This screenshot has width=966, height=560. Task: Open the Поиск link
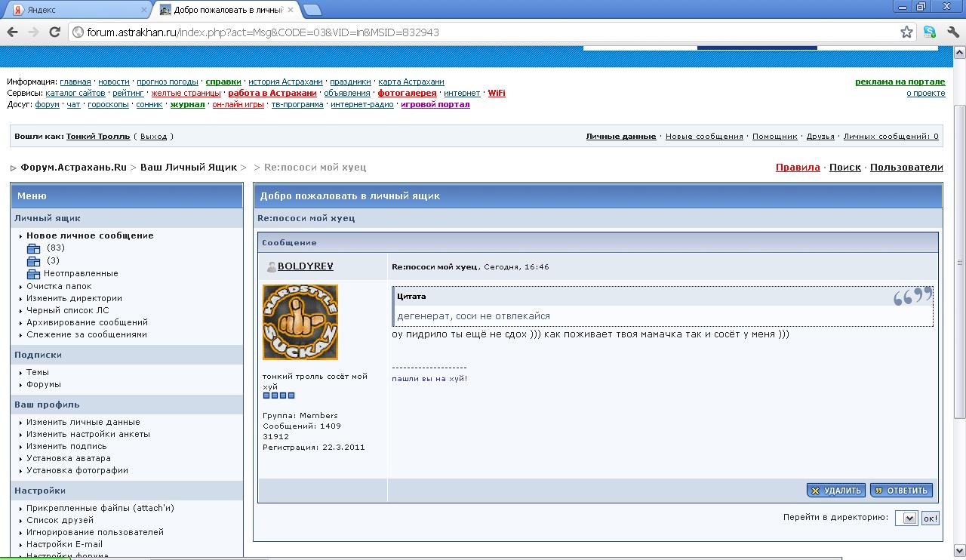click(845, 168)
